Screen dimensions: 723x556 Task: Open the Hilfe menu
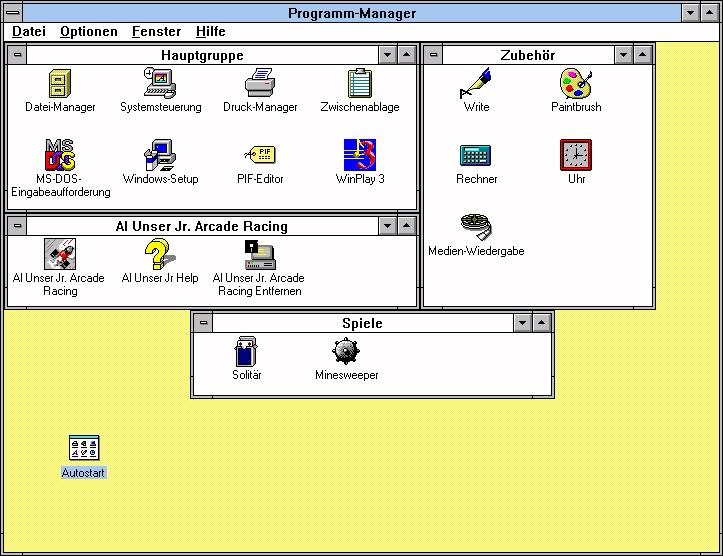click(x=210, y=32)
